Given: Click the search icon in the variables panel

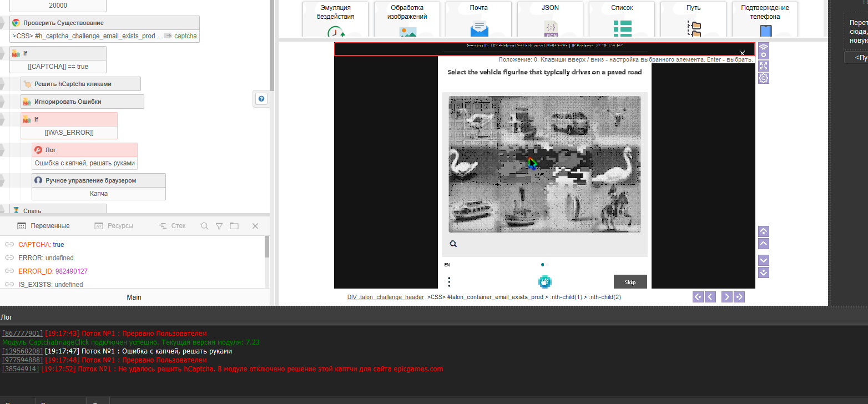Looking at the screenshot, I should tap(204, 226).
